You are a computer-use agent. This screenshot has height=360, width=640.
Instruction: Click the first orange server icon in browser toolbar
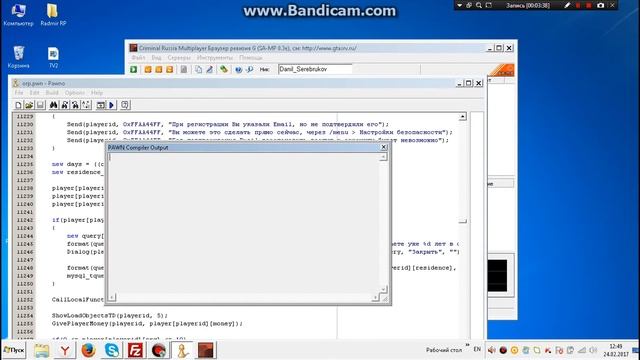148,69
